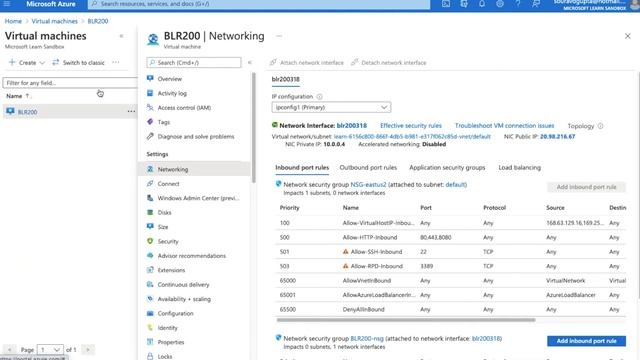Open more commands ellipsis beside Switch to classic

tap(116, 62)
